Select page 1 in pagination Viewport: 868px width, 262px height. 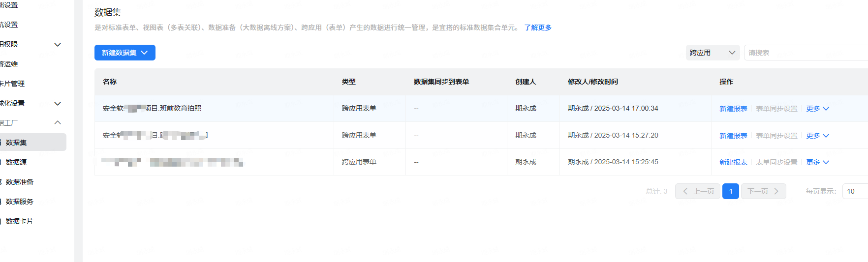tap(730, 191)
